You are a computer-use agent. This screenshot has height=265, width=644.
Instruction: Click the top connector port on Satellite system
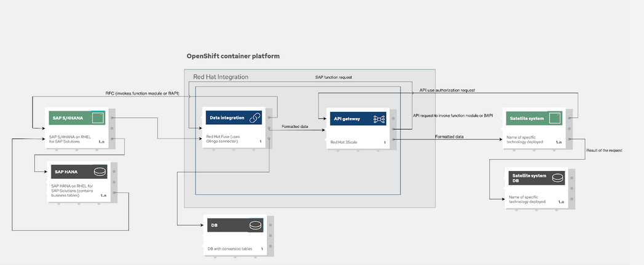click(569, 118)
